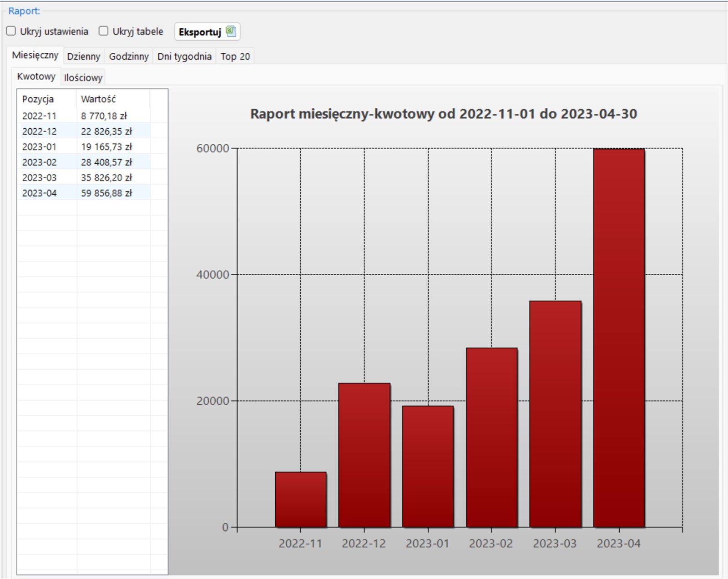Open the Godzinny report tab

(x=129, y=56)
